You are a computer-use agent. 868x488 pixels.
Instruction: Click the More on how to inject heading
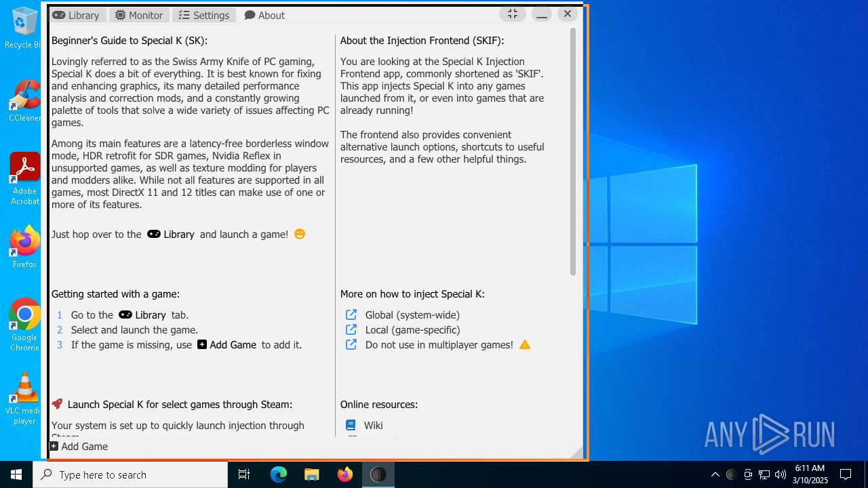tap(412, 293)
